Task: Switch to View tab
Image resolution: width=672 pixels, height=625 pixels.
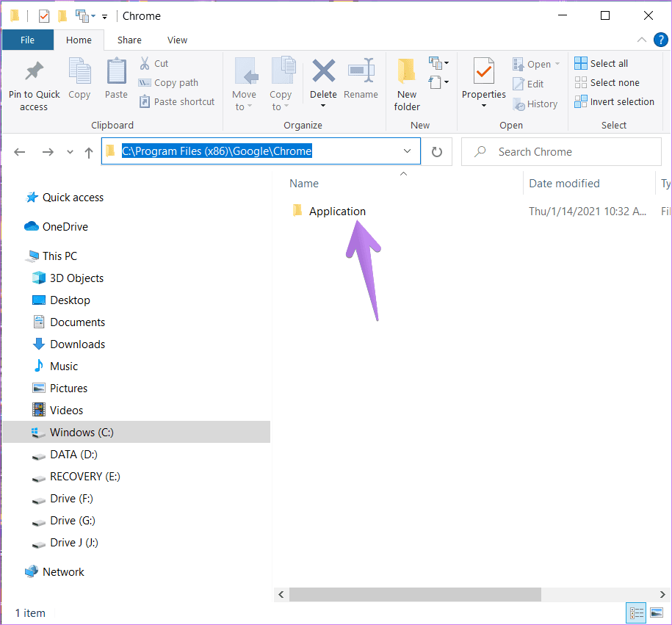Action: (178, 40)
